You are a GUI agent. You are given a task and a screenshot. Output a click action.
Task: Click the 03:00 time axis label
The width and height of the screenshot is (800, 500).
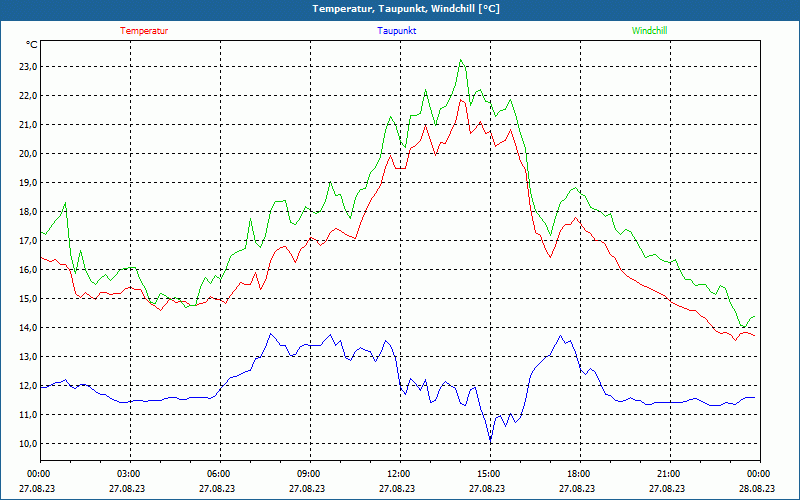point(128,474)
